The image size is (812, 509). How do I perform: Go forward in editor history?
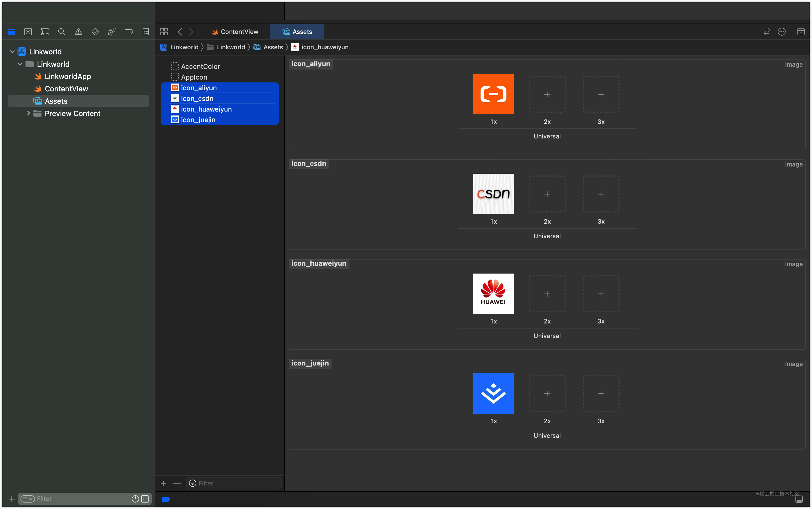(x=191, y=32)
